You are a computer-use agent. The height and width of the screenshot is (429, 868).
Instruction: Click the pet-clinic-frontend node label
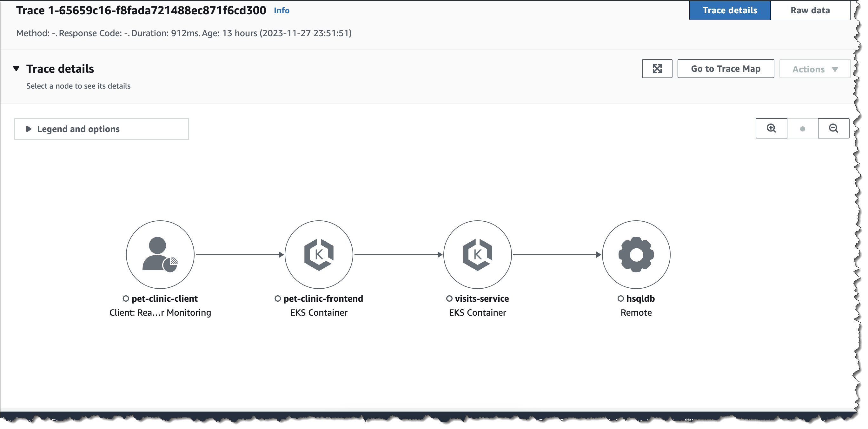click(323, 298)
